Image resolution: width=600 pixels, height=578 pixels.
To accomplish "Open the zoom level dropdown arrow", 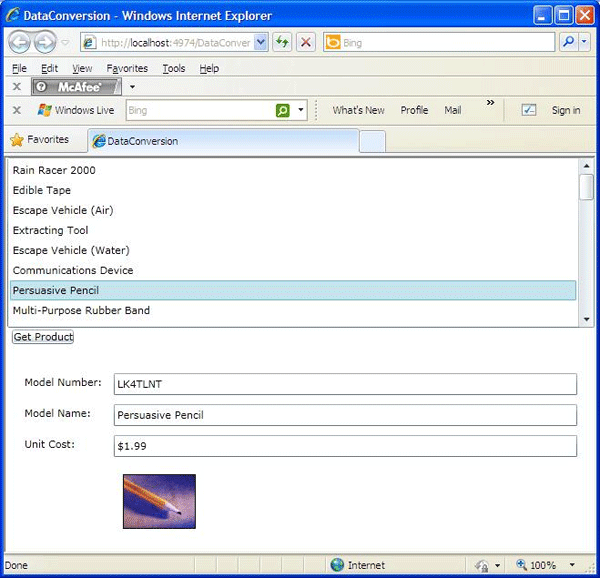I will point(572,565).
